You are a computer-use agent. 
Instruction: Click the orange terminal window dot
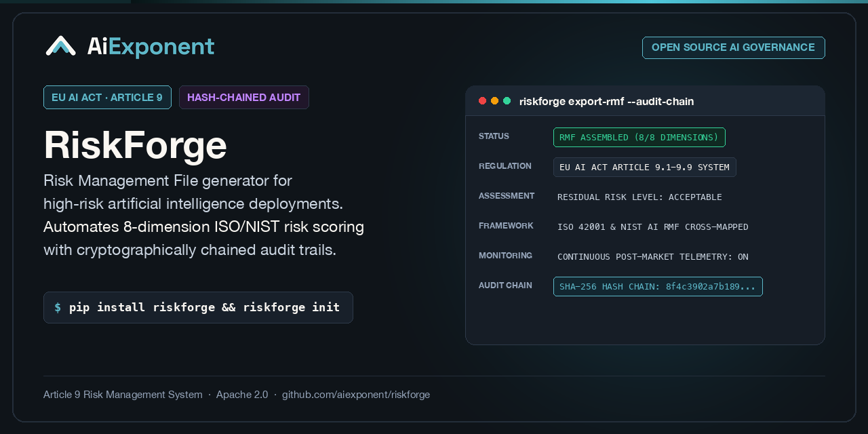(495, 101)
